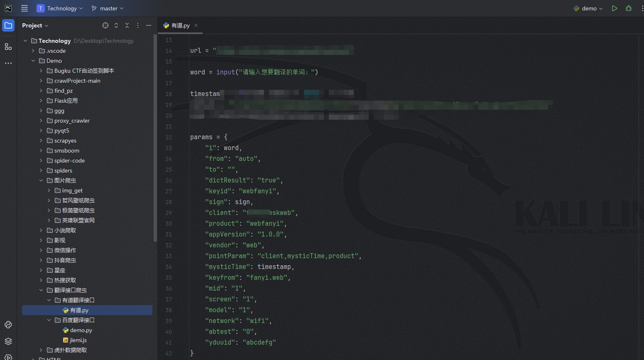Viewport: 644px width, 360px height.
Task: Debug the demo configuration
Action: coord(629,8)
